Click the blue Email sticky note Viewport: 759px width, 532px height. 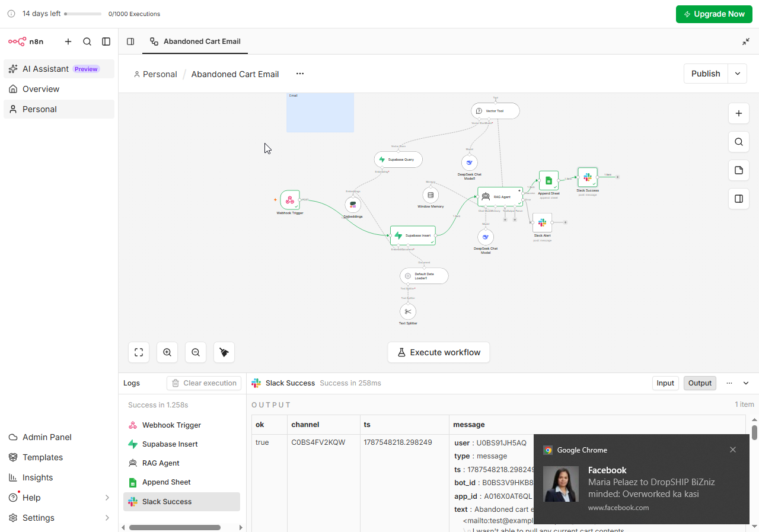pos(320,113)
